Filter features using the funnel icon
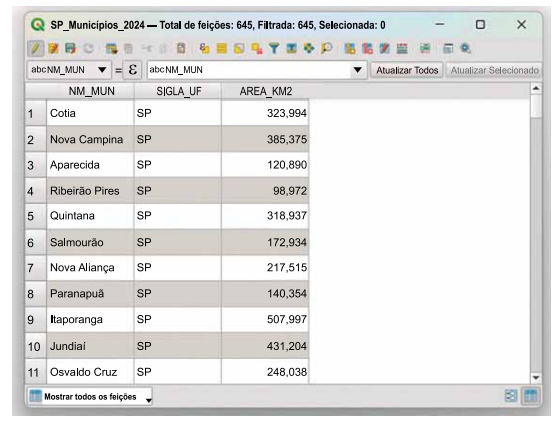Screen dimensions: 558x424 pos(274,48)
